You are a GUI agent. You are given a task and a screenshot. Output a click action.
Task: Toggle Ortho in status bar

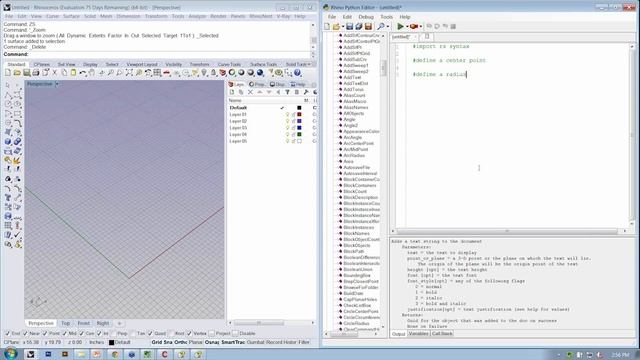point(181,342)
